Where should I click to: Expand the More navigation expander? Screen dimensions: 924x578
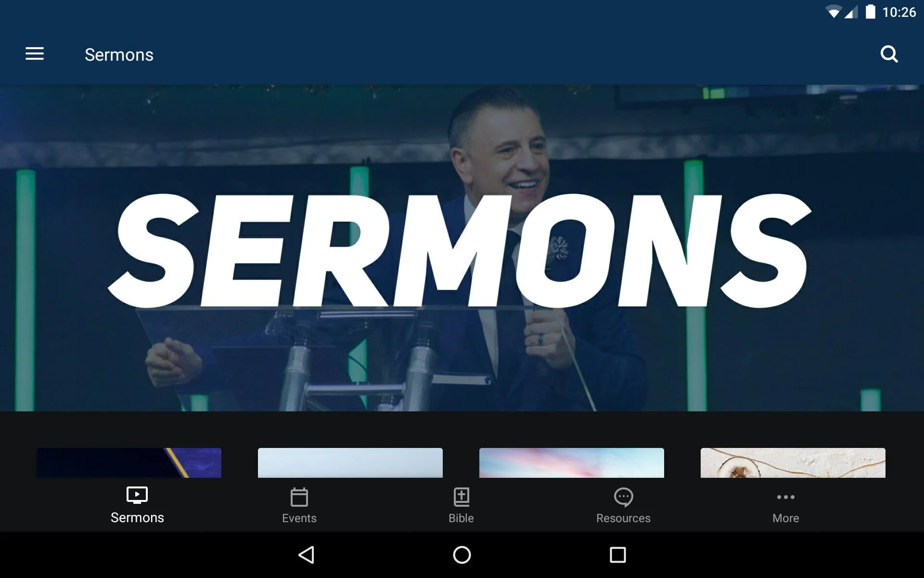pyautogui.click(x=785, y=503)
